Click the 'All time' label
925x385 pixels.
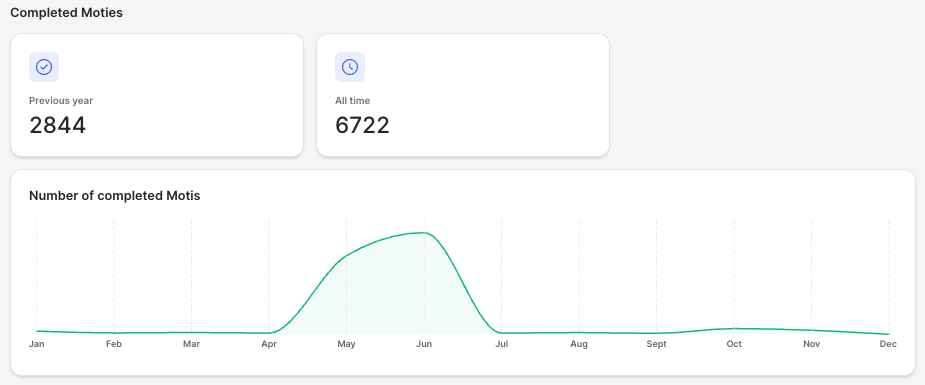click(x=353, y=101)
